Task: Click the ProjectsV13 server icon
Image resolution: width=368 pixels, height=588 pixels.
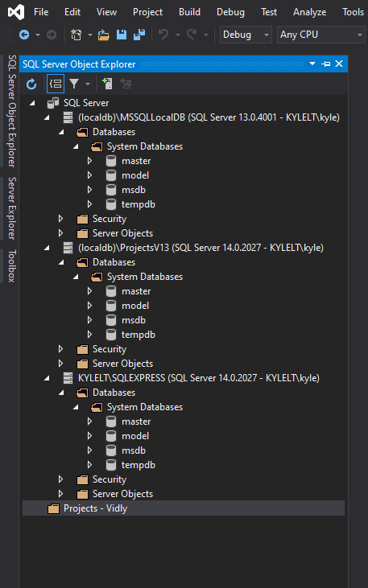Action: click(68, 248)
